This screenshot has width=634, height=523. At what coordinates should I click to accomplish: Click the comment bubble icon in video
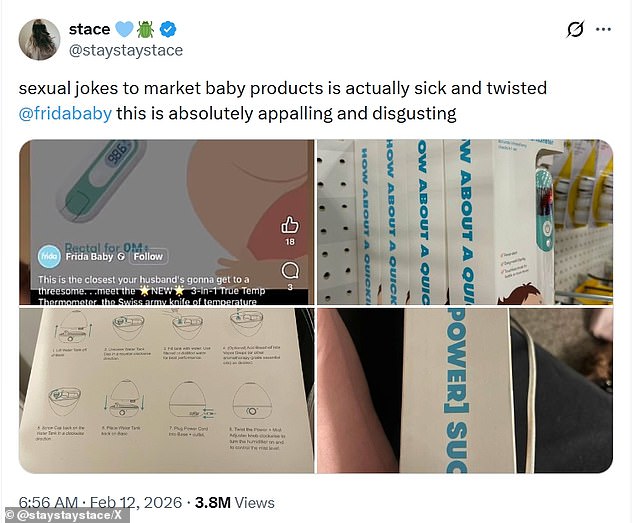pyautogui.click(x=291, y=271)
